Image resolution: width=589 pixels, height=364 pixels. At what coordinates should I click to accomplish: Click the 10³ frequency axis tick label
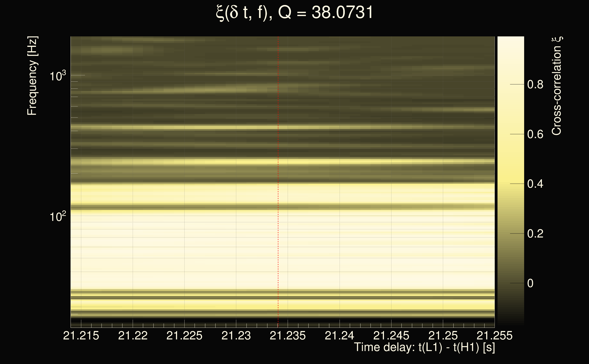click(57, 76)
